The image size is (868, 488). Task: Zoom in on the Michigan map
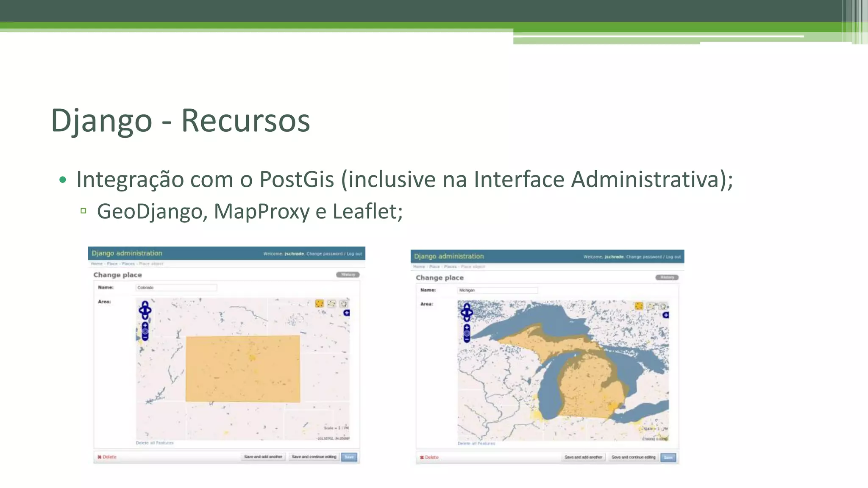pyautogui.click(x=467, y=327)
